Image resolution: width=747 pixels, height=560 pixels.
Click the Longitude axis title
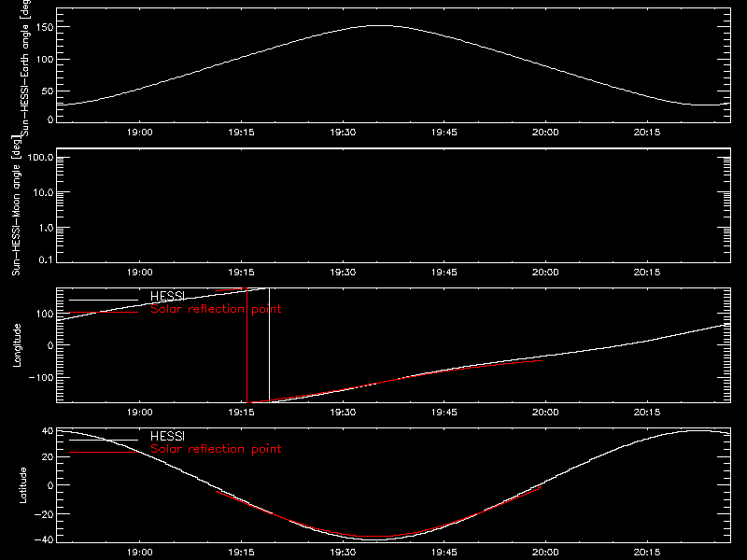point(17,345)
